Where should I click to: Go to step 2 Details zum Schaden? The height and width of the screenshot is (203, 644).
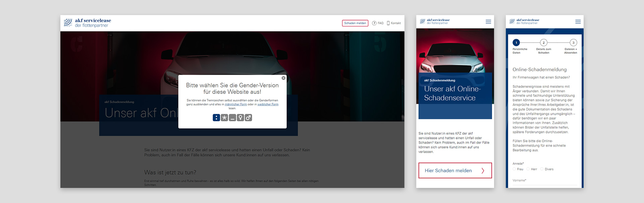[544, 43]
